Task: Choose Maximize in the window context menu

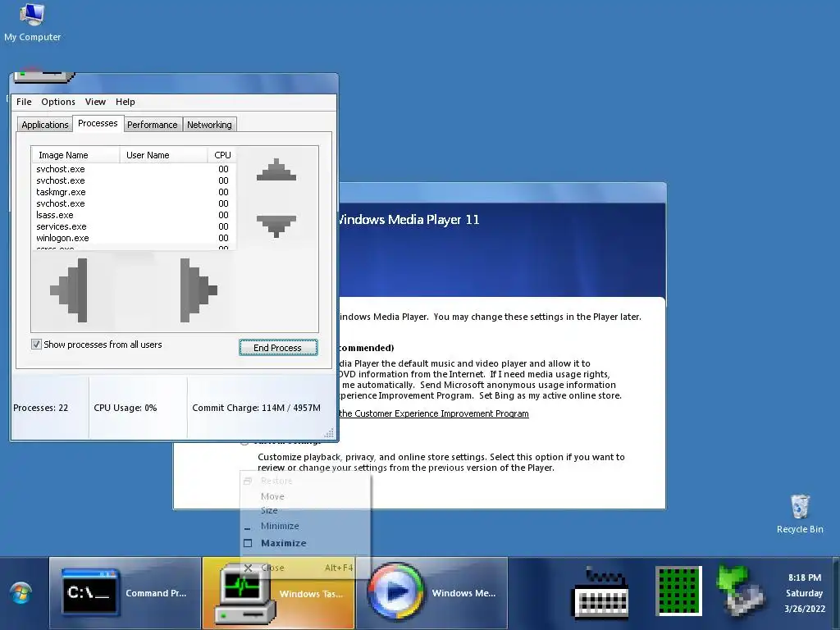Action: click(305, 543)
